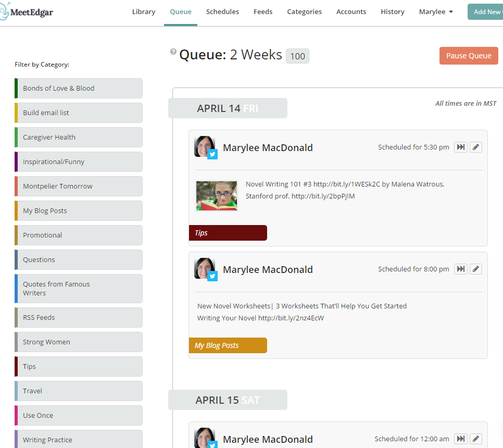Filter by Travel category

coord(79,391)
